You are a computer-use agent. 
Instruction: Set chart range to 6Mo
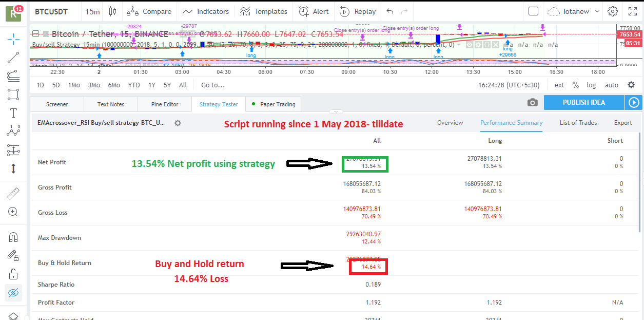tap(114, 85)
